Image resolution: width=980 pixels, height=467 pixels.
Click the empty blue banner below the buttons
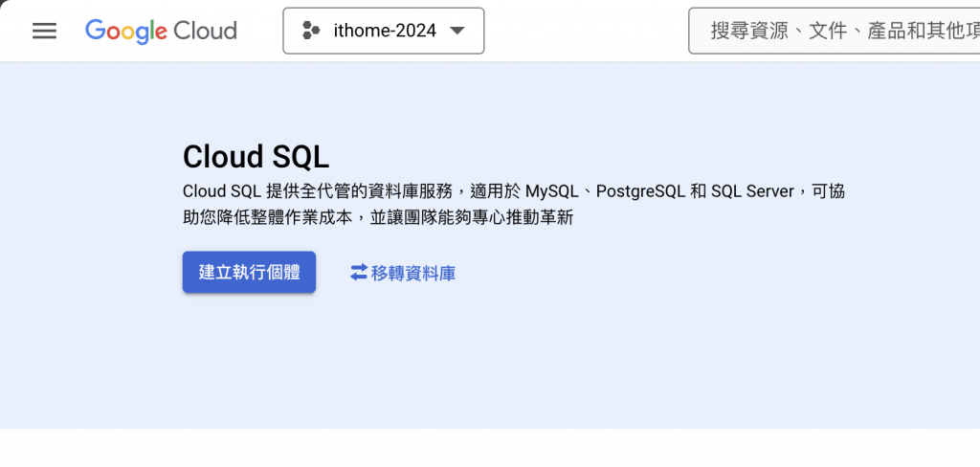(490, 363)
